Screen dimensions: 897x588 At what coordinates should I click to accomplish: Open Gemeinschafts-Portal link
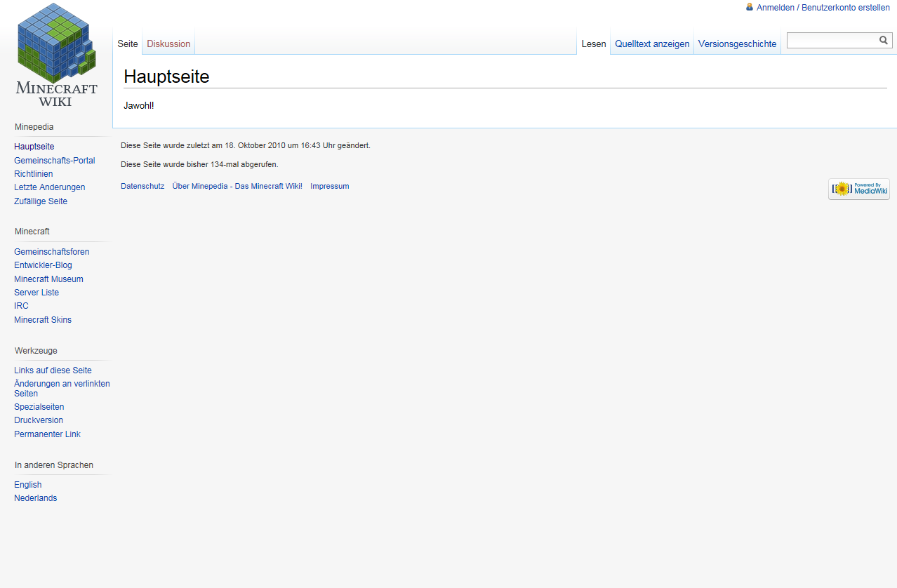click(x=55, y=161)
